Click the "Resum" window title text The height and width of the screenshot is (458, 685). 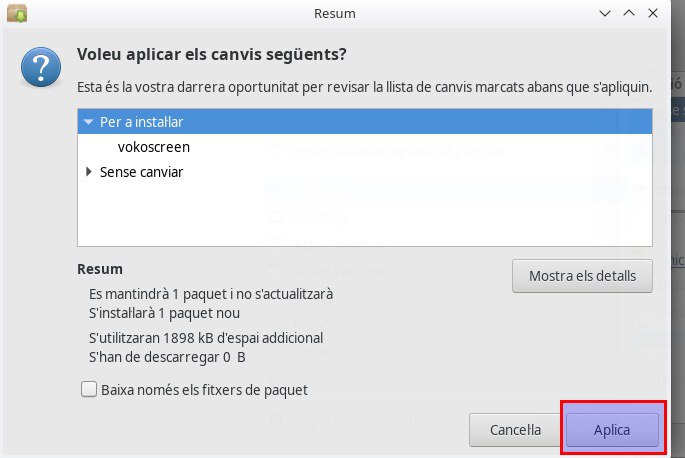335,14
